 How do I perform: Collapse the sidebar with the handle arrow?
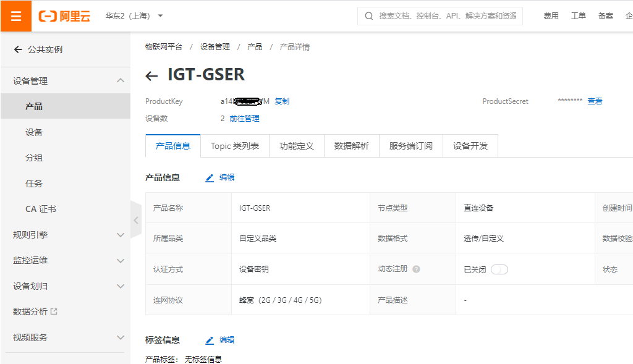click(136, 220)
